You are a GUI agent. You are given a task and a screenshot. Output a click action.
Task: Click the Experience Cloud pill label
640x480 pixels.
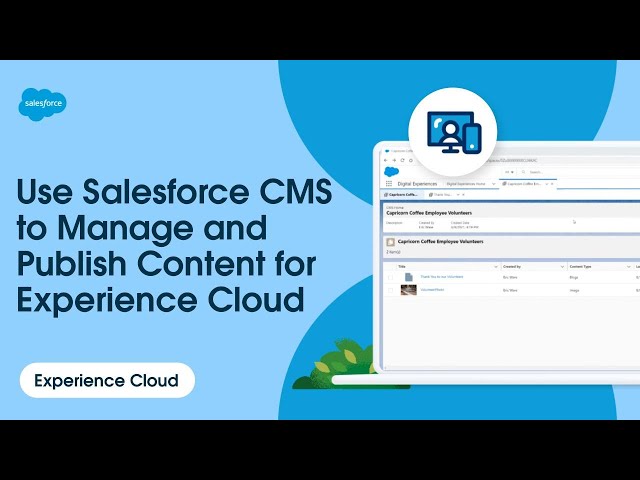107,380
